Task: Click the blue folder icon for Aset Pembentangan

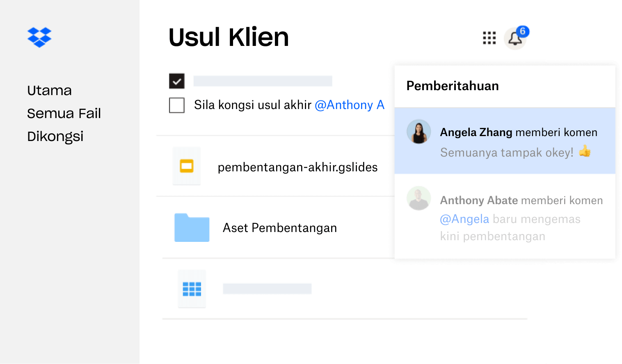Action: tap(192, 227)
